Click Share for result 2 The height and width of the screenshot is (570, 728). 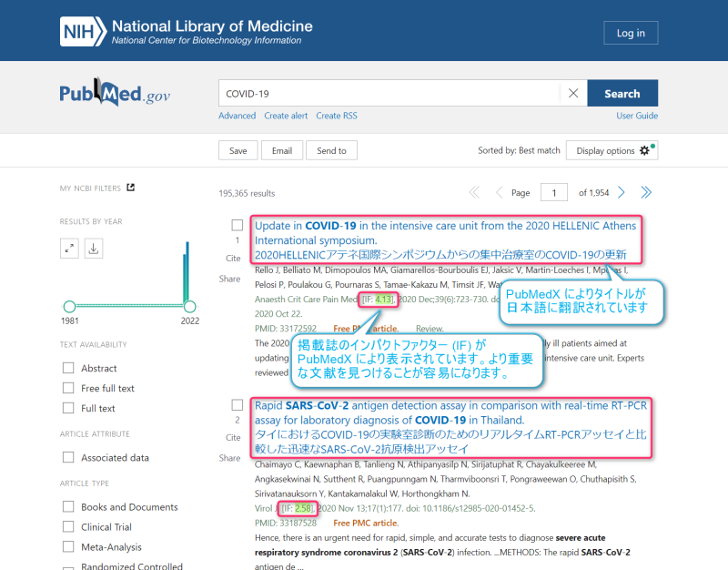[230, 458]
